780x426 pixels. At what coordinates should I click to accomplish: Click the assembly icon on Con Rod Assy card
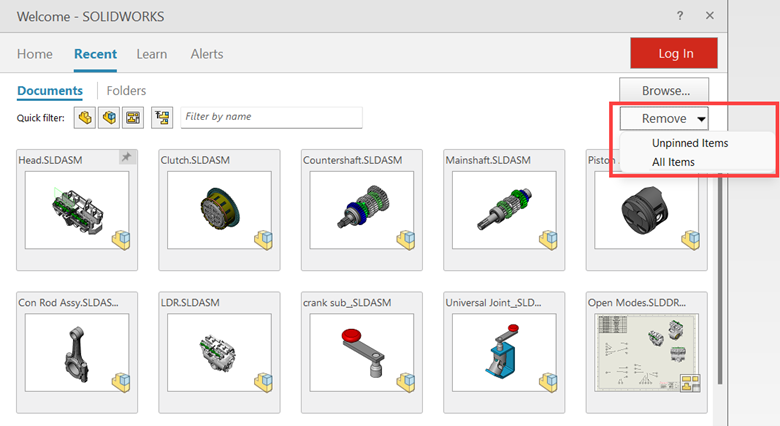[x=121, y=382]
